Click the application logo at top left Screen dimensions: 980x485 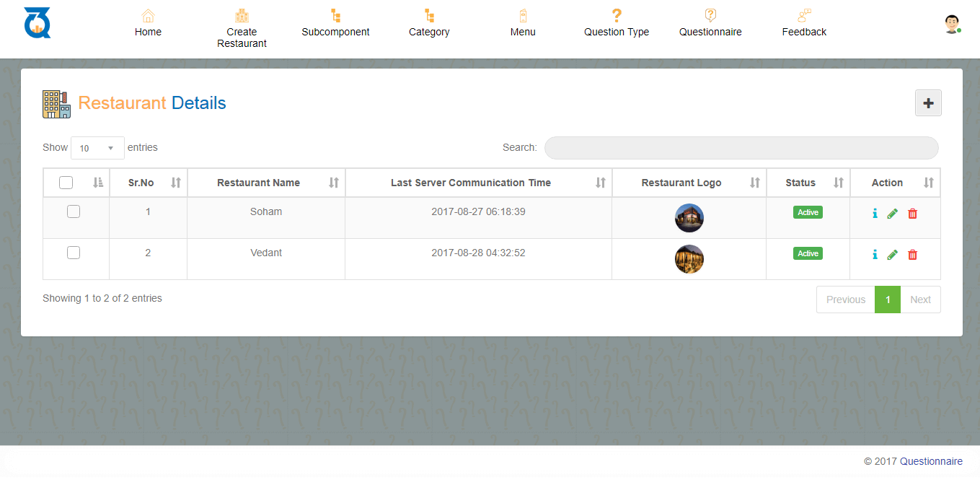(37, 22)
